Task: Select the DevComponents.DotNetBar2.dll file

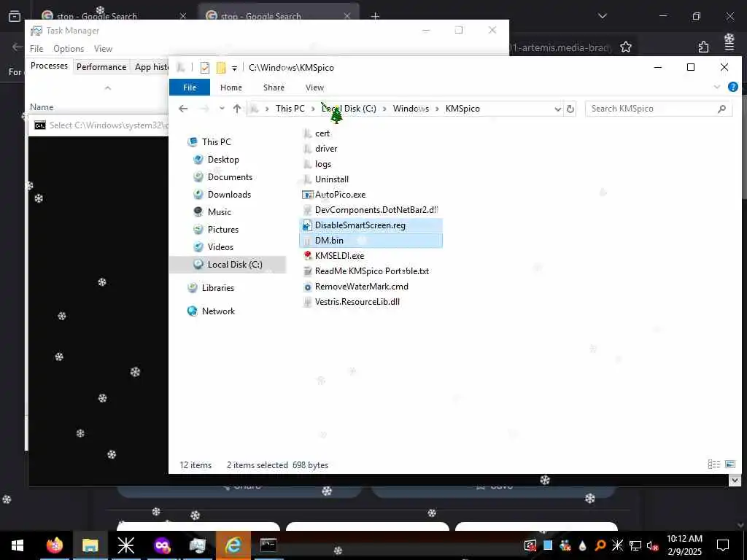Action: [x=376, y=209]
